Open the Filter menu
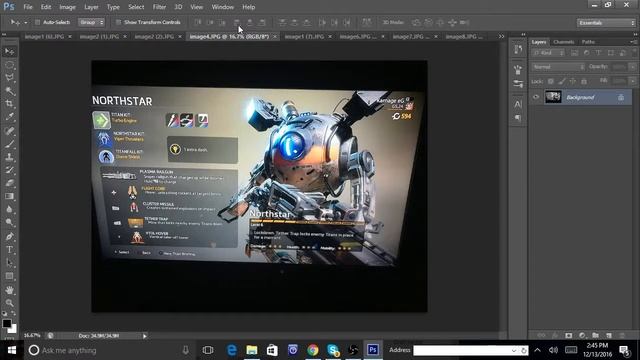The width and height of the screenshot is (640, 360). pos(159,7)
